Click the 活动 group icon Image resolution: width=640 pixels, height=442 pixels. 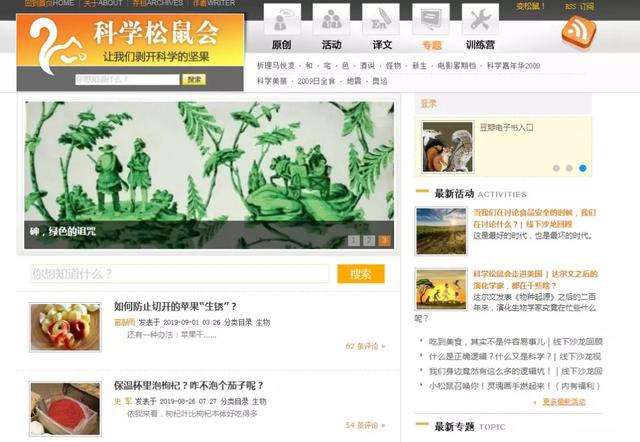tap(331, 19)
